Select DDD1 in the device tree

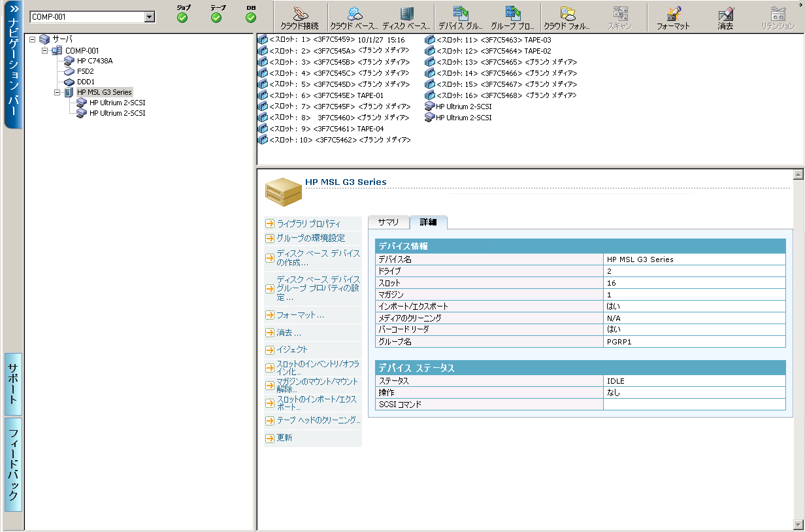pyautogui.click(x=86, y=82)
